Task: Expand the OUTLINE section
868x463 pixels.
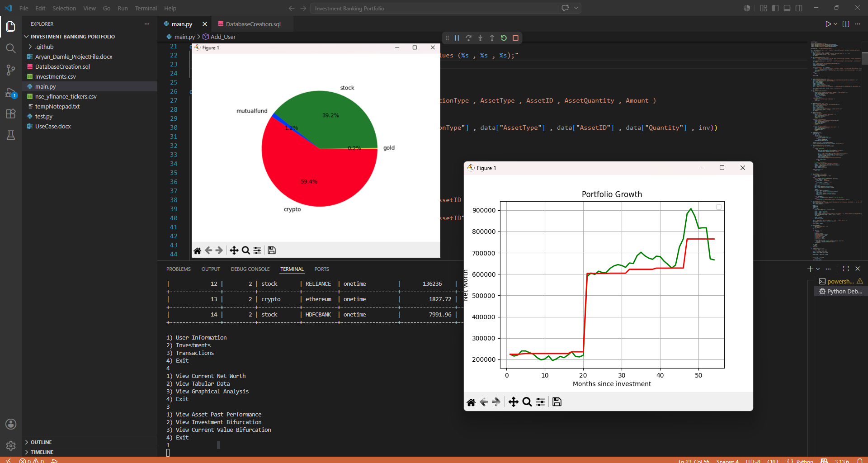Action: pyautogui.click(x=41, y=442)
